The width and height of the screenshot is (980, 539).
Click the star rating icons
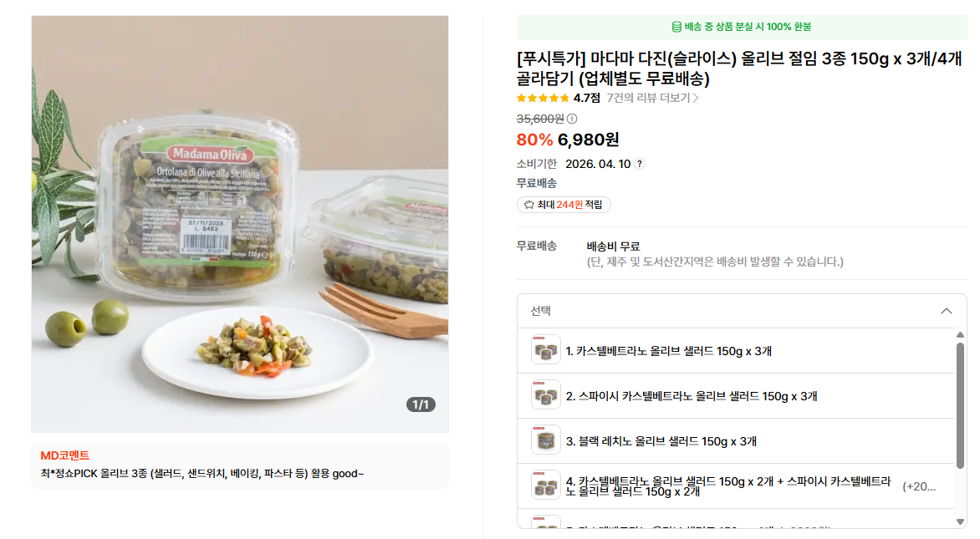[x=543, y=98]
